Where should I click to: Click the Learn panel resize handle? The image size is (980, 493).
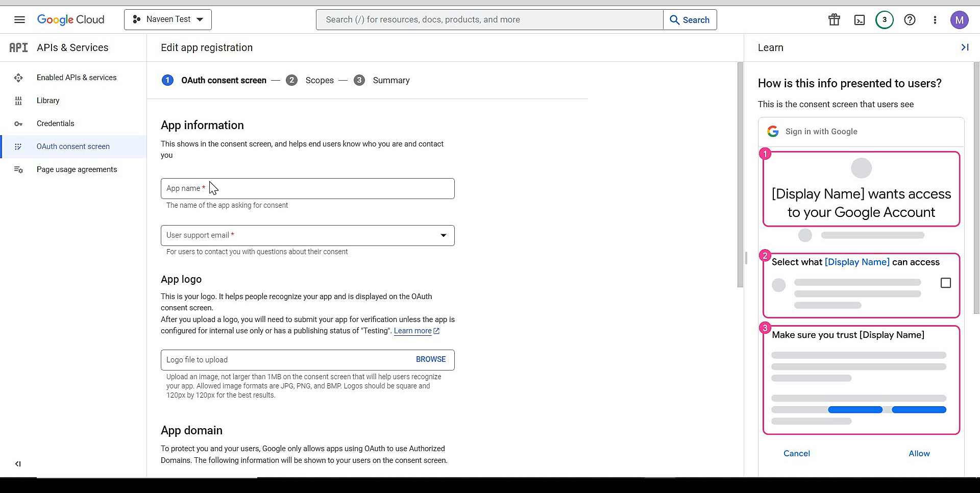[x=746, y=258]
